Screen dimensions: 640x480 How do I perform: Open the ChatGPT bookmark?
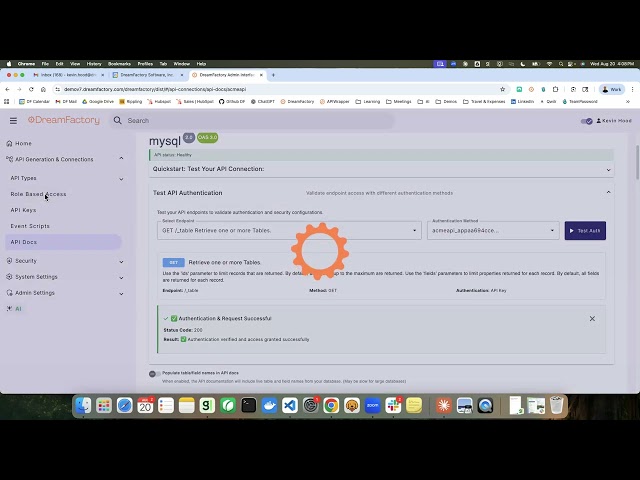[x=262, y=102]
